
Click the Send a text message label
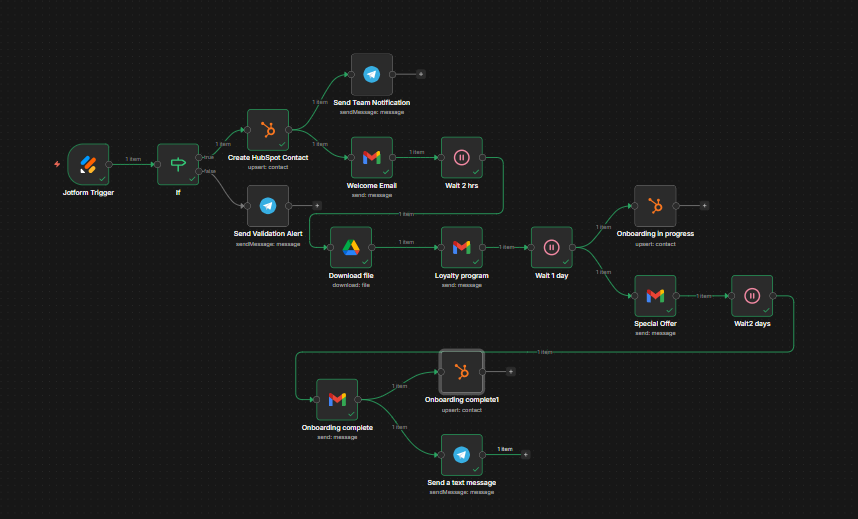coord(461,482)
